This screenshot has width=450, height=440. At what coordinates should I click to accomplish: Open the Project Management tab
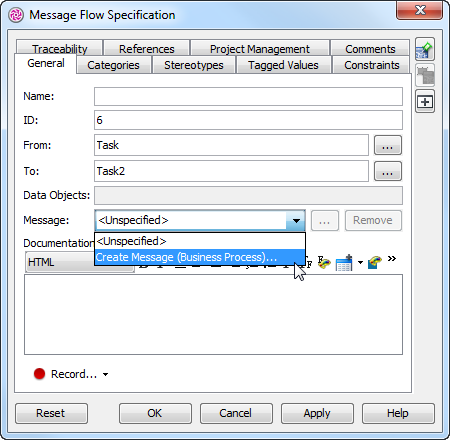260,48
